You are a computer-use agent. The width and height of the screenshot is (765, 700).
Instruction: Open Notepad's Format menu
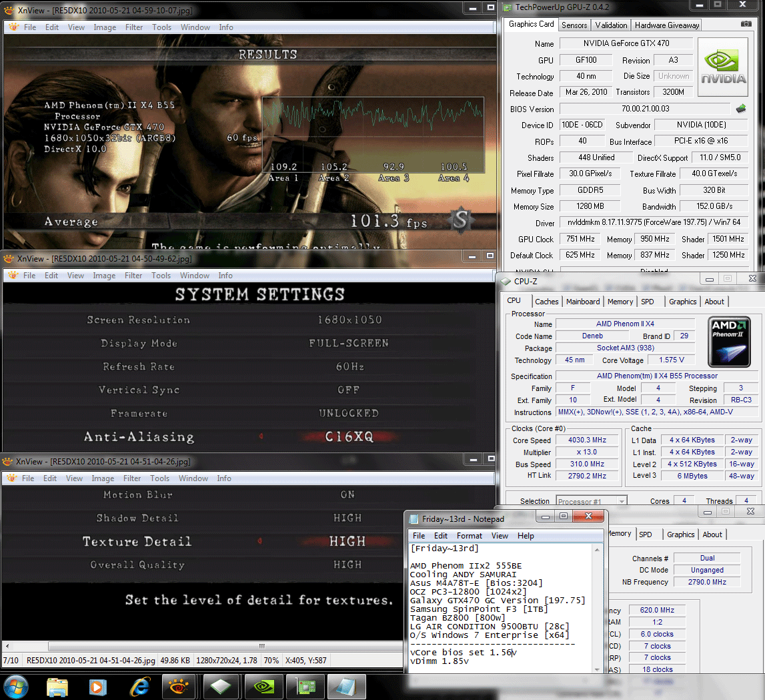click(470, 535)
